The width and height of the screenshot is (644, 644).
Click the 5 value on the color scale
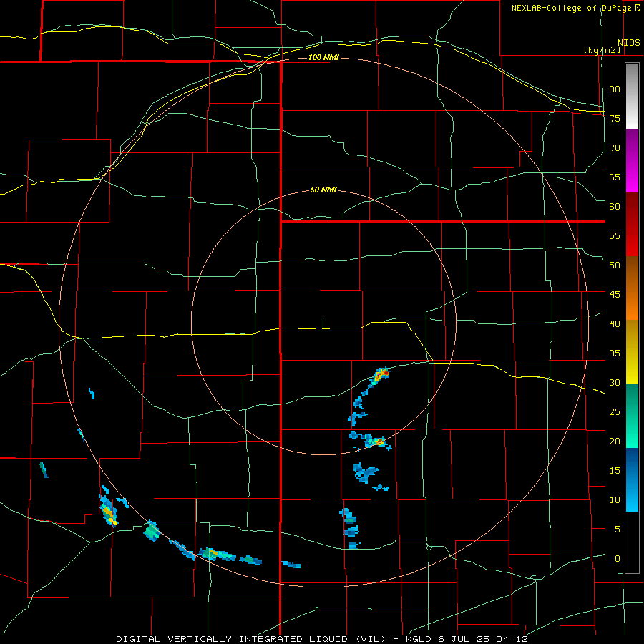coord(618,529)
